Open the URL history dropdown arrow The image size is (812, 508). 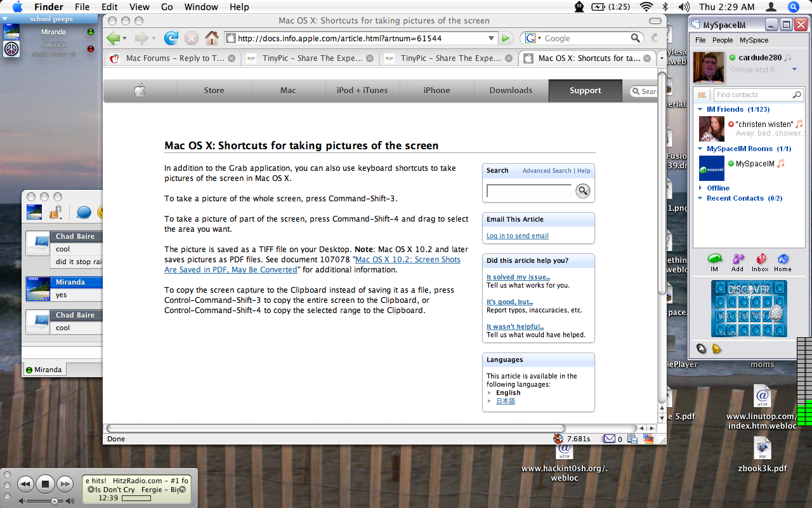(x=491, y=38)
